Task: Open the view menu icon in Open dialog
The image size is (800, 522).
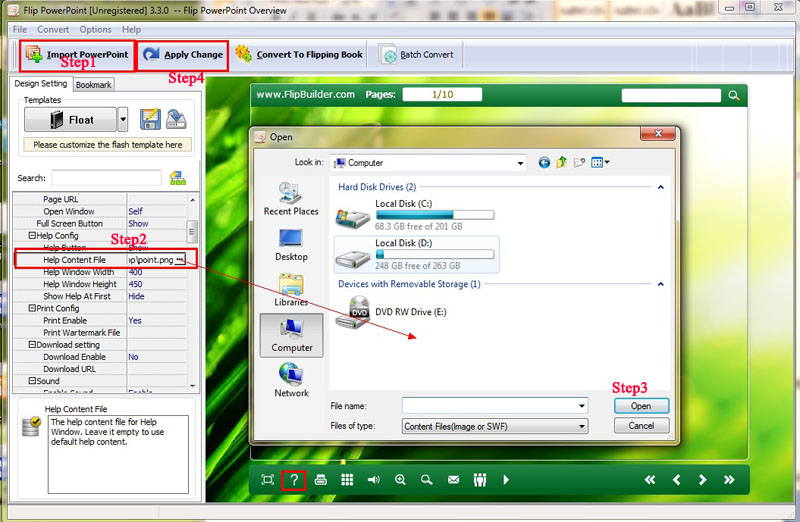Action: pyautogui.click(x=599, y=163)
